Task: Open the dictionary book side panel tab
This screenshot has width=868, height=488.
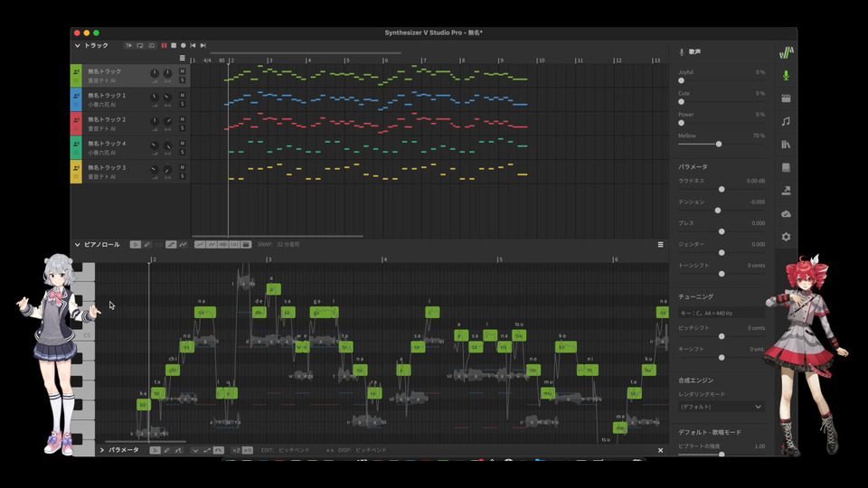Action: [786, 168]
